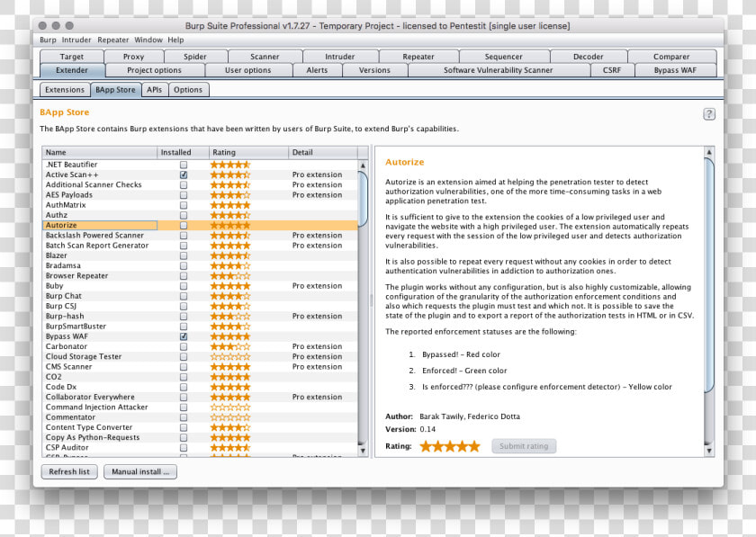Select the Cloud Storage Tester row
The width and height of the screenshot is (756, 537).
click(x=200, y=357)
